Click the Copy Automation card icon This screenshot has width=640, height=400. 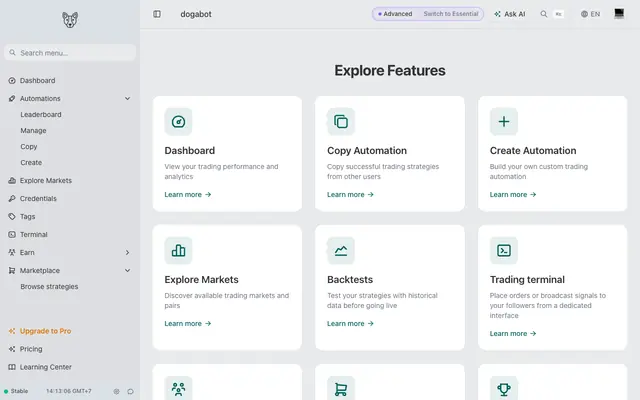(341, 122)
